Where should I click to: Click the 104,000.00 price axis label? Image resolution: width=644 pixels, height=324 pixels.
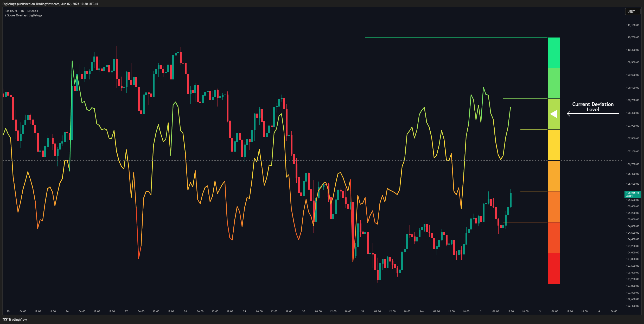tap(633, 253)
